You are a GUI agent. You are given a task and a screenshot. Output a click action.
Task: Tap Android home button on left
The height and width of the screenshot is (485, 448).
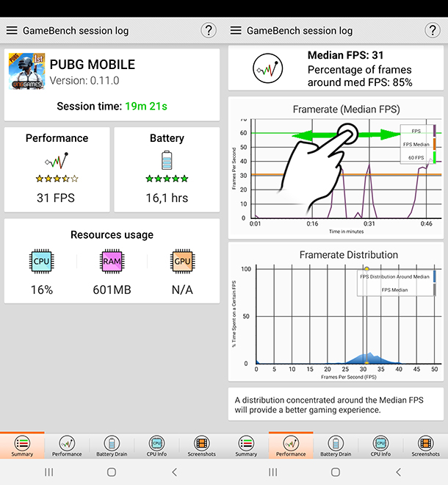coord(112,472)
